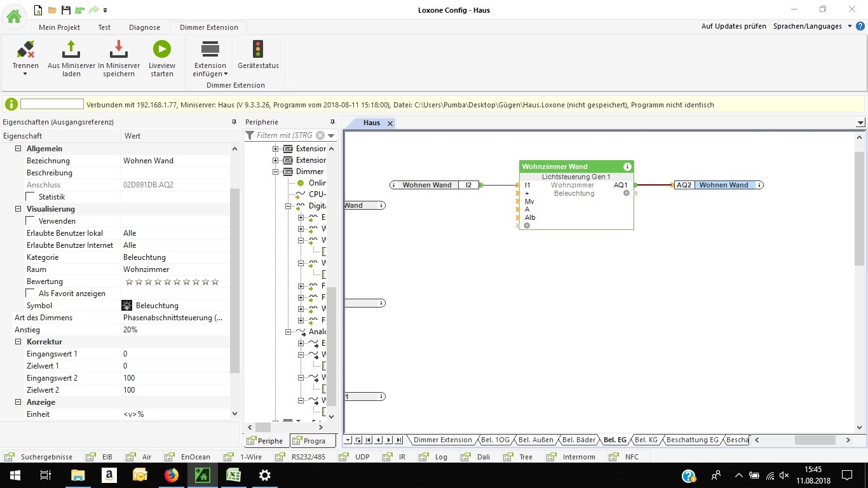
Task: Click the Trennen disconnect icon
Action: [25, 50]
